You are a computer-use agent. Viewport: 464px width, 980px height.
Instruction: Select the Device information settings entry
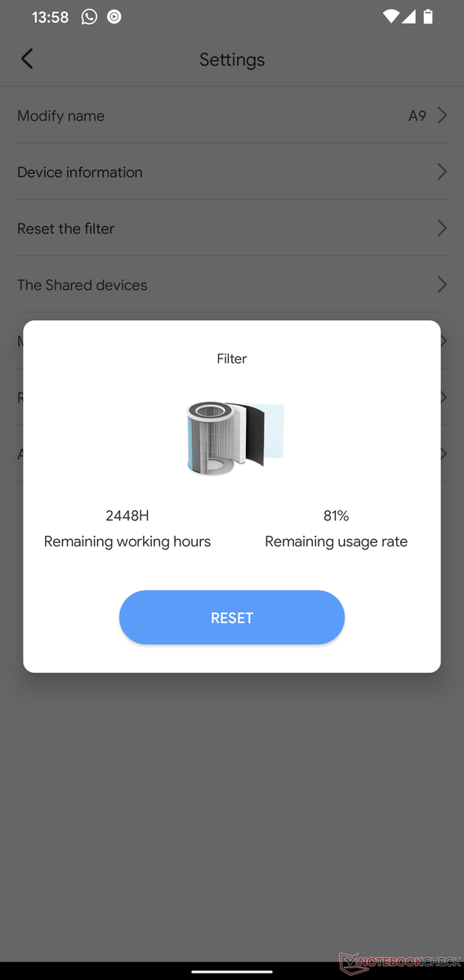coord(232,171)
